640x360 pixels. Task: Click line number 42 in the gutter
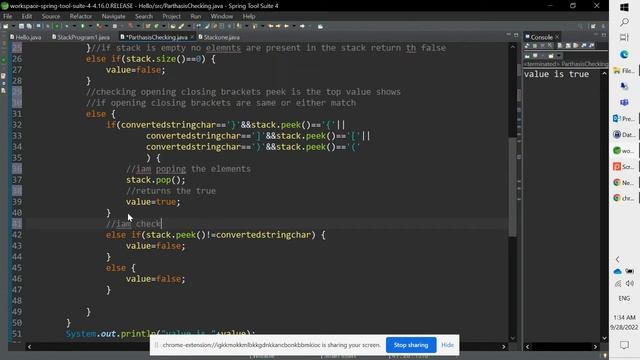tap(17, 235)
